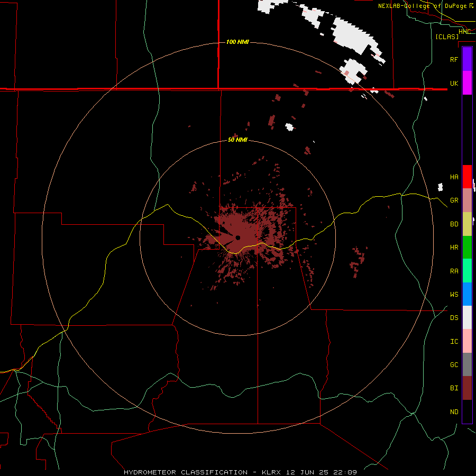
Task: Click the HA legend label
Action: point(454,177)
